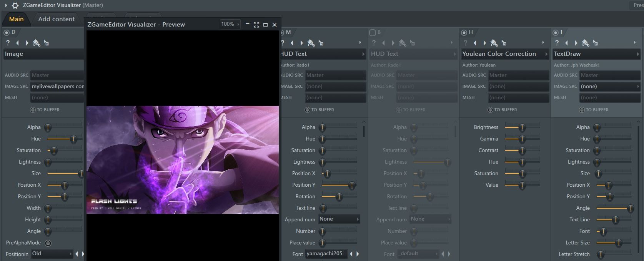Viewport: 644px width, 261px height.
Task: Enable To Buffer for layer H
Action: [x=490, y=110]
